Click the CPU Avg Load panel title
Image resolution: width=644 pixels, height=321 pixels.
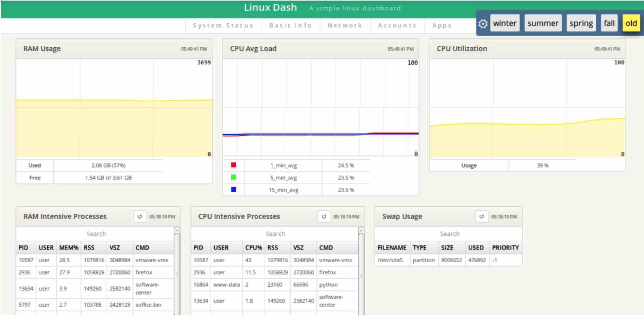253,48
